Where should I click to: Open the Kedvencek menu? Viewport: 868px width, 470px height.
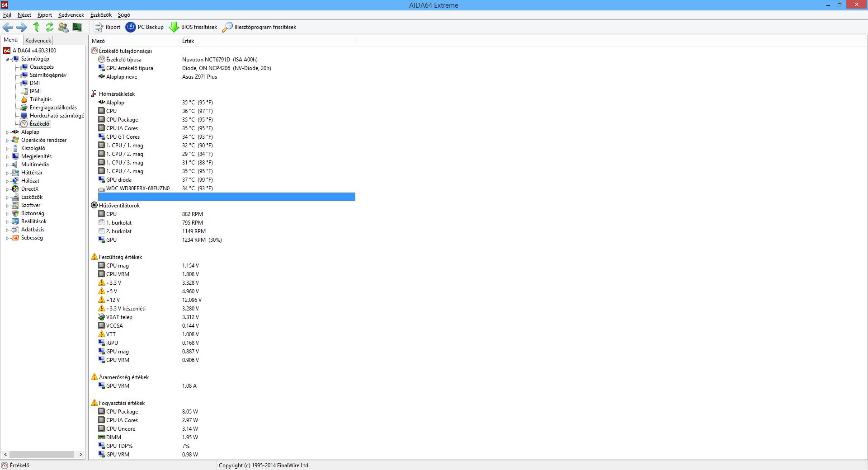tap(71, 15)
